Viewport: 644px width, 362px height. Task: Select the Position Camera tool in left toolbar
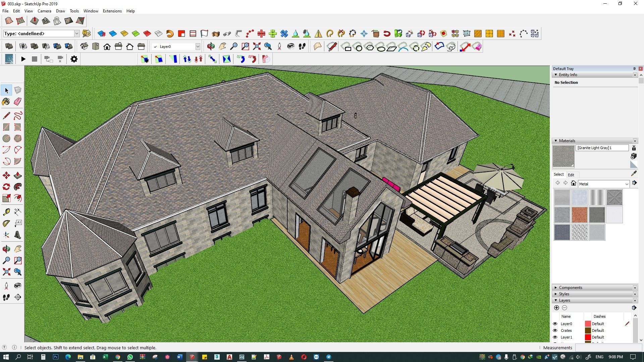point(6,286)
